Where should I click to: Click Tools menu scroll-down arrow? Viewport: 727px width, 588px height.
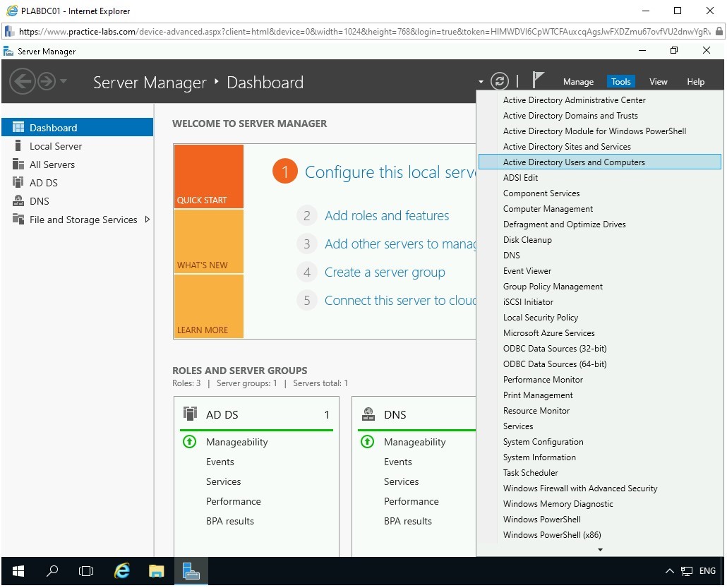tap(600, 550)
